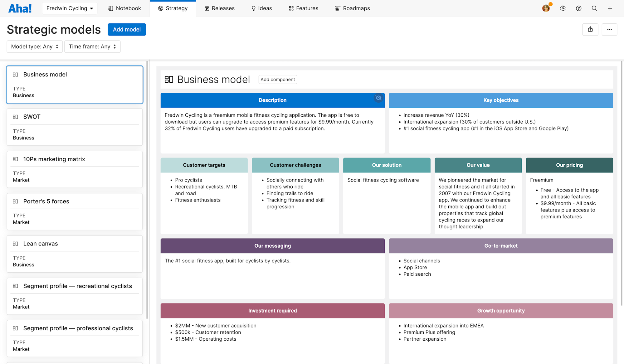Open the Ideas section

point(261,8)
